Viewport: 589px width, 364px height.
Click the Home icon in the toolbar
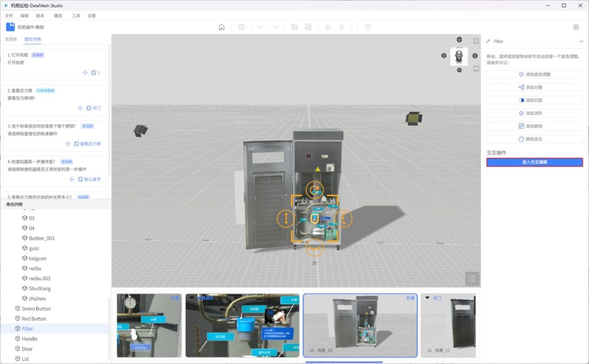221,27
